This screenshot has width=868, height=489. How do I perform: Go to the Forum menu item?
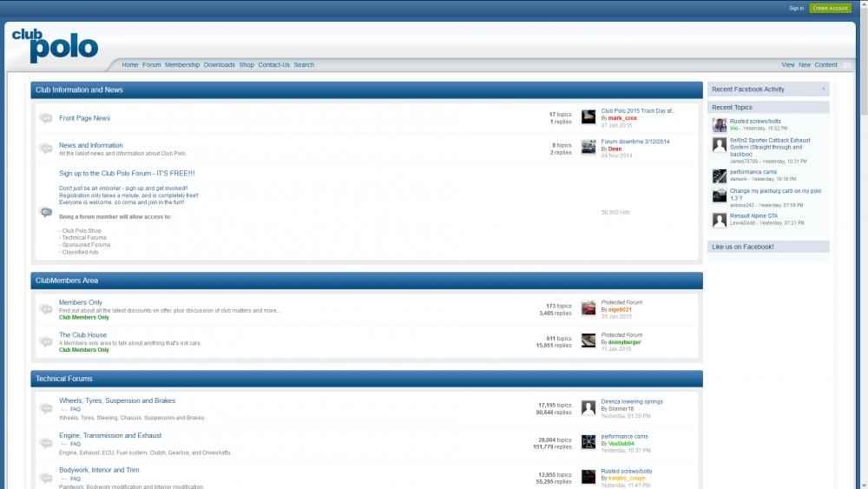(x=151, y=65)
